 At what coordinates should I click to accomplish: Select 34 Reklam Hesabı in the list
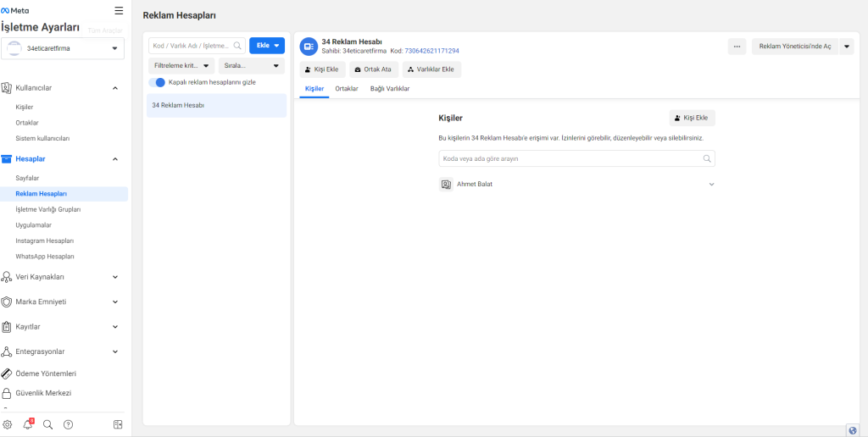click(x=216, y=106)
